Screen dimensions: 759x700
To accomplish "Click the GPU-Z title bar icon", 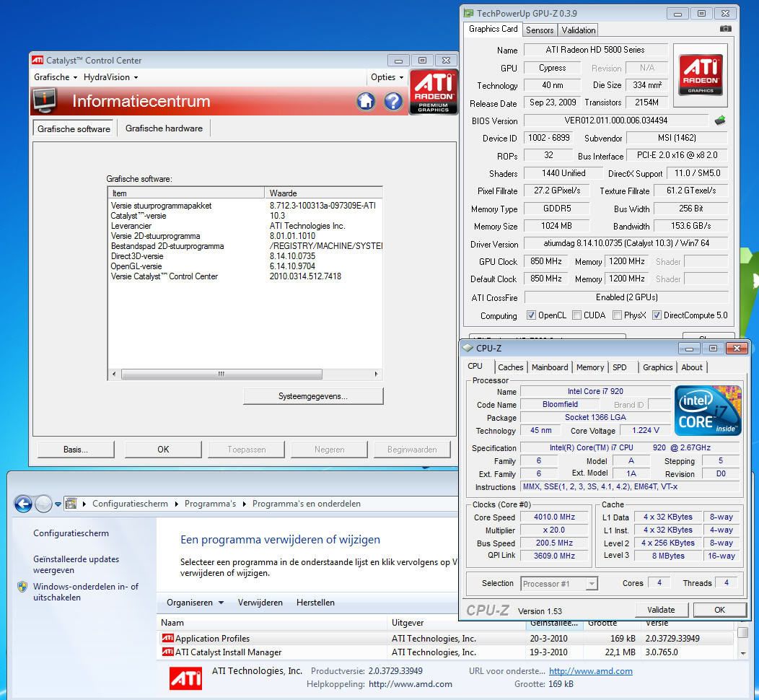I will tap(468, 13).
